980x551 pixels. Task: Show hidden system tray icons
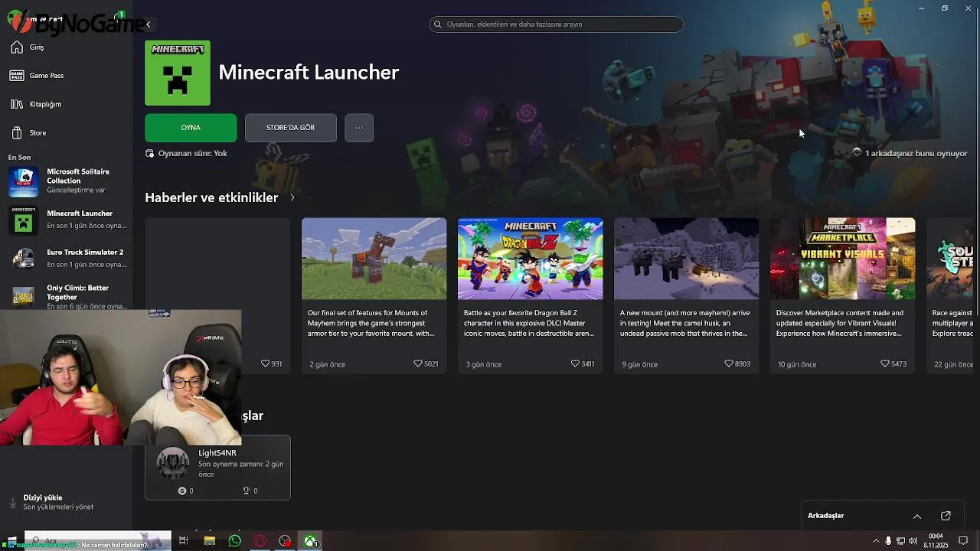(x=876, y=541)
